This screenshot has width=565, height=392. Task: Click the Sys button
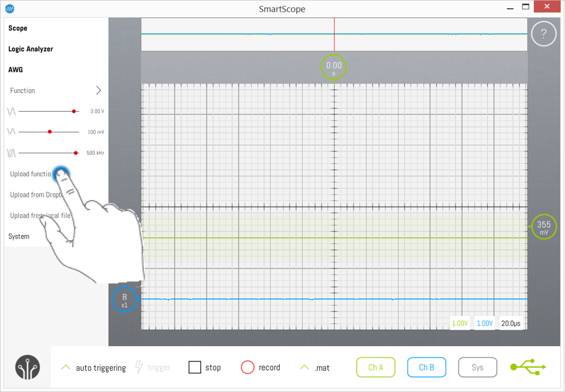[x=477, y=367]
